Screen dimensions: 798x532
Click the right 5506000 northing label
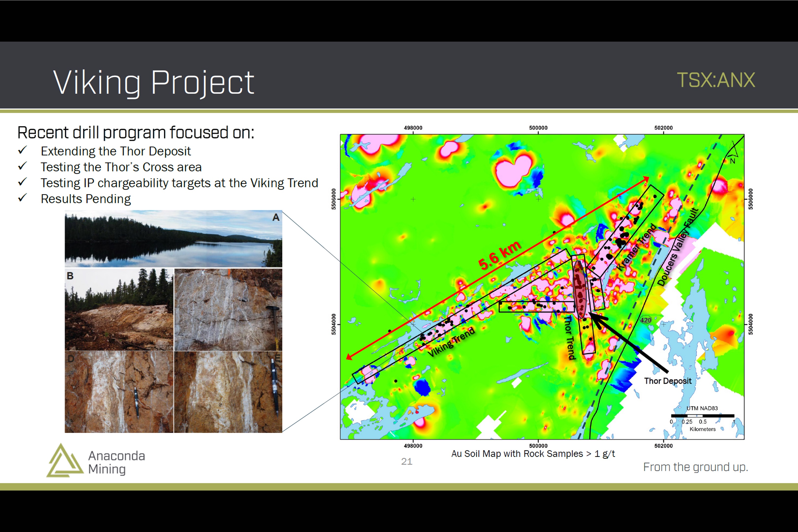coord(750,199)
